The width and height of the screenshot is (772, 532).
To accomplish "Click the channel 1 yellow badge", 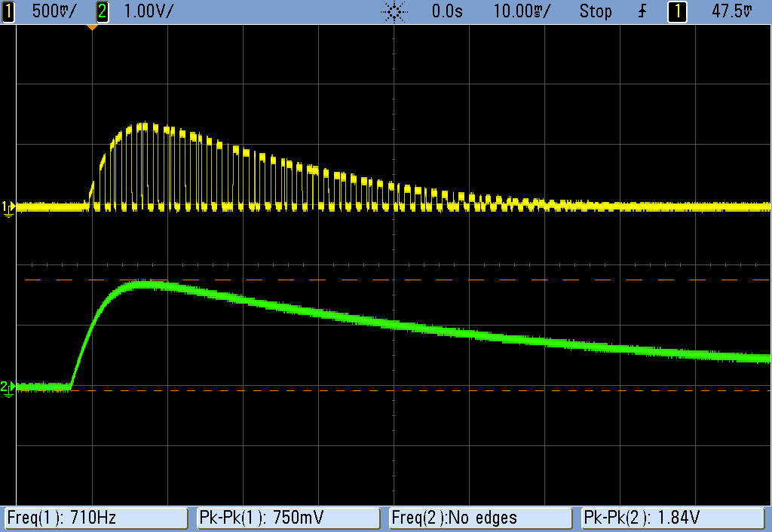I will click(9, 11).
